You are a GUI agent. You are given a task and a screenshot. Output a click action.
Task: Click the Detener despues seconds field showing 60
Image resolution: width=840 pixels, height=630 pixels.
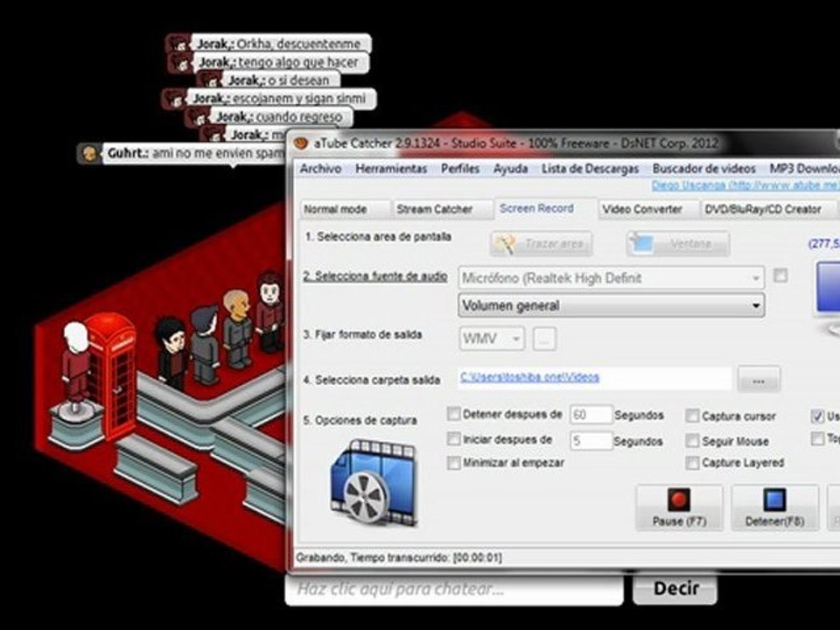tap(591, 415)
